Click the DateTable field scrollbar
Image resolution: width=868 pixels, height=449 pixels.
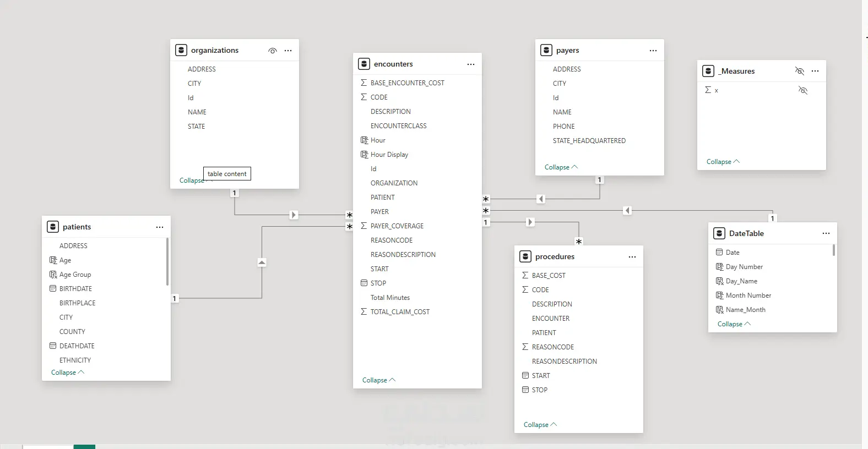[x=834, y=250]
